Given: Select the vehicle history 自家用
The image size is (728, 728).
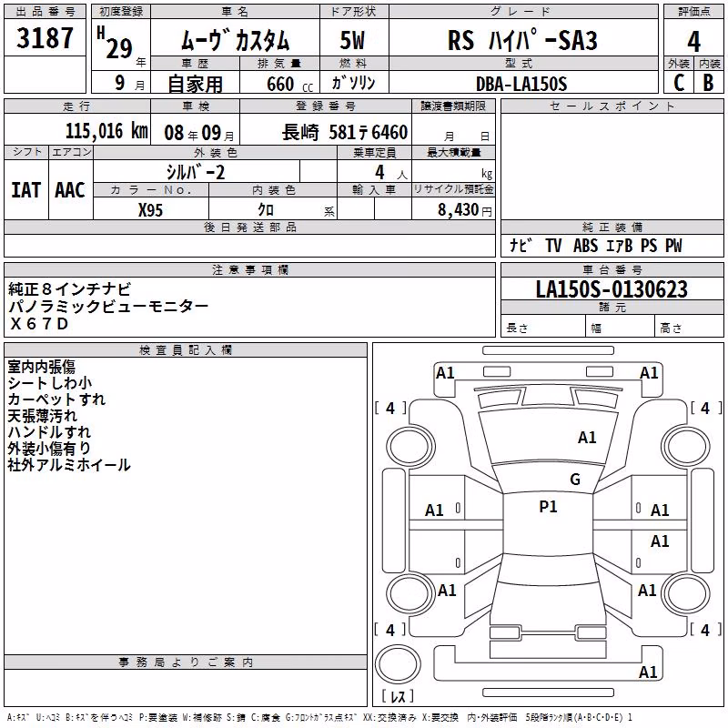Looking at the screenshot, I should (x=195, y=84).
